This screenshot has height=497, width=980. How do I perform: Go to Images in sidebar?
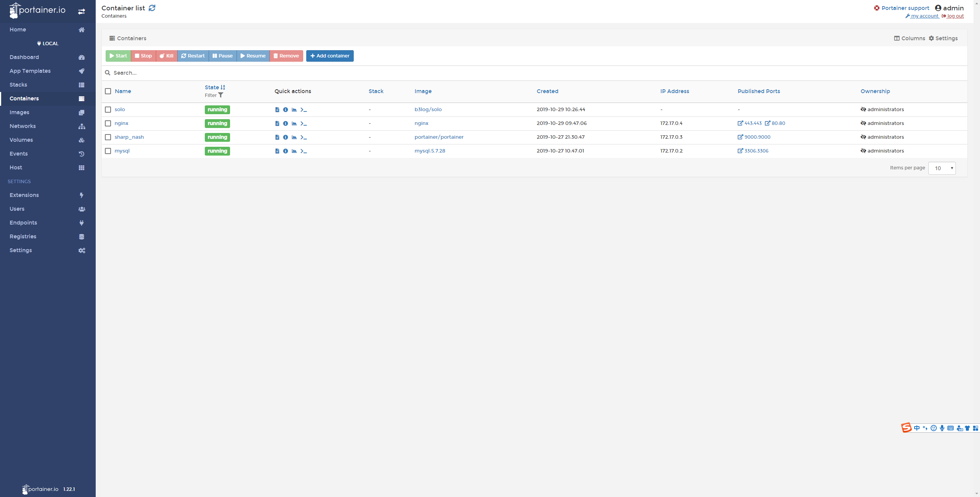20,112
